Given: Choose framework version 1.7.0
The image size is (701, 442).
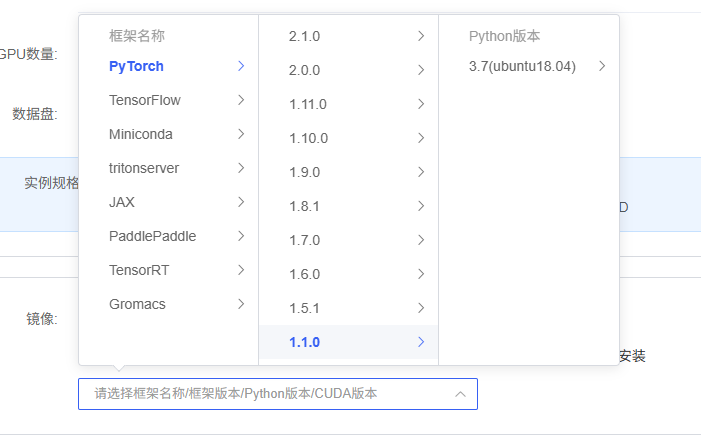Looking at the screenshot, I should coord(348,240).
